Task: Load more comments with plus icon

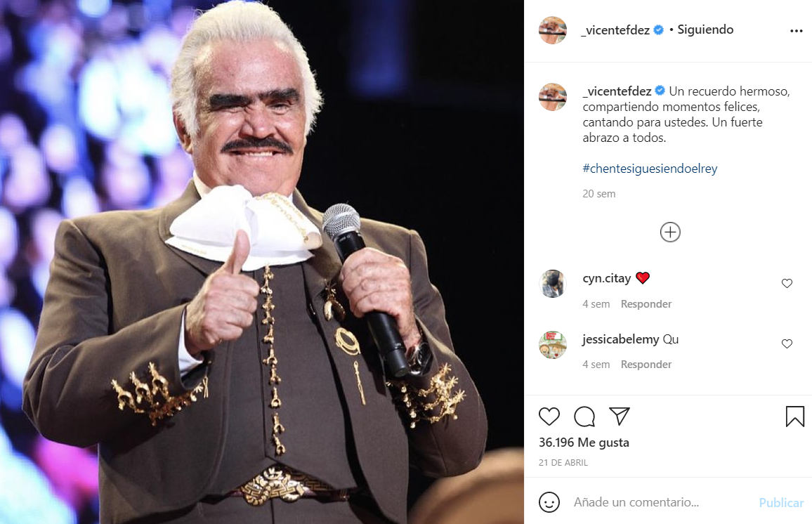Action: pyautogui.click(x=670, y=232)
